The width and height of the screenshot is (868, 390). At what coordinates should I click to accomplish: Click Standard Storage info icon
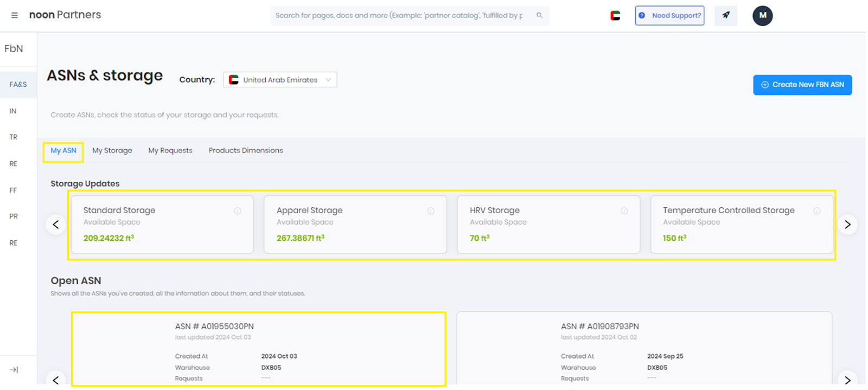click(x=238, y=211)
